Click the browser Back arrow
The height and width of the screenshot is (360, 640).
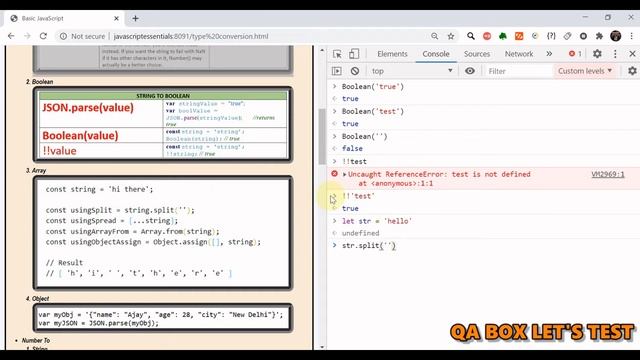click(x=11, y=36)
